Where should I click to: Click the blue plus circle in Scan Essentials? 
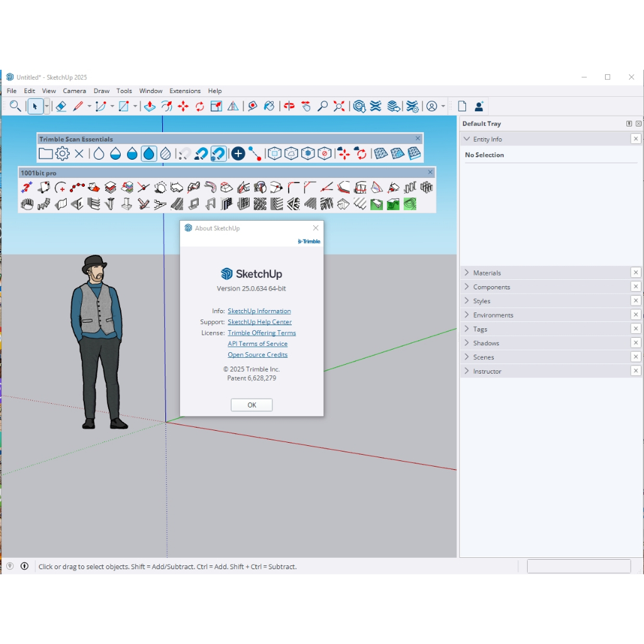point(238,153)
